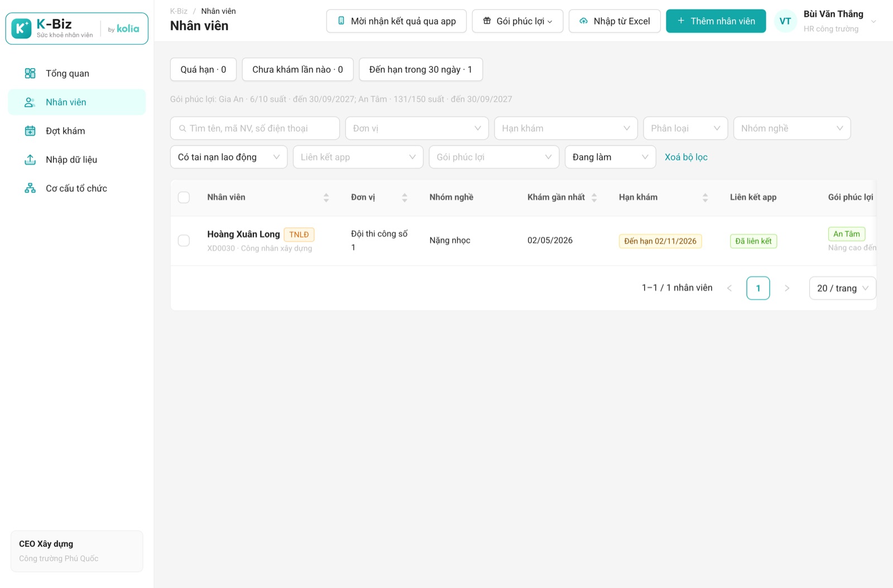Click the K-Biz breadcrumb link
Screen dimensions: 893x588
coord(179,11)
